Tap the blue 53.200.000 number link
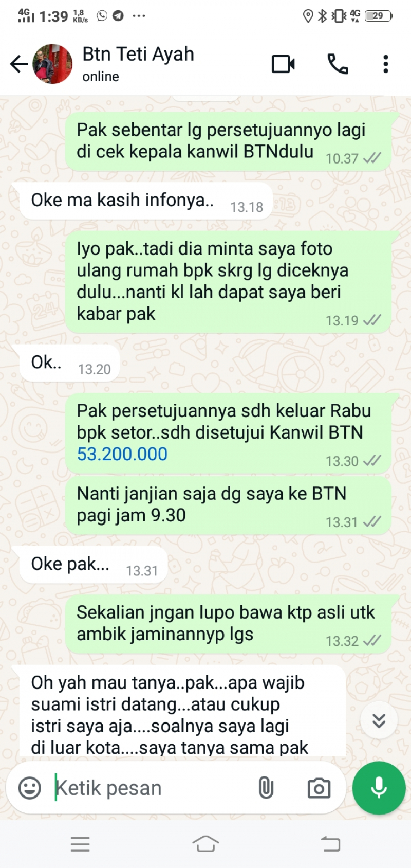 pyautogui.click(x=122, y=454)
